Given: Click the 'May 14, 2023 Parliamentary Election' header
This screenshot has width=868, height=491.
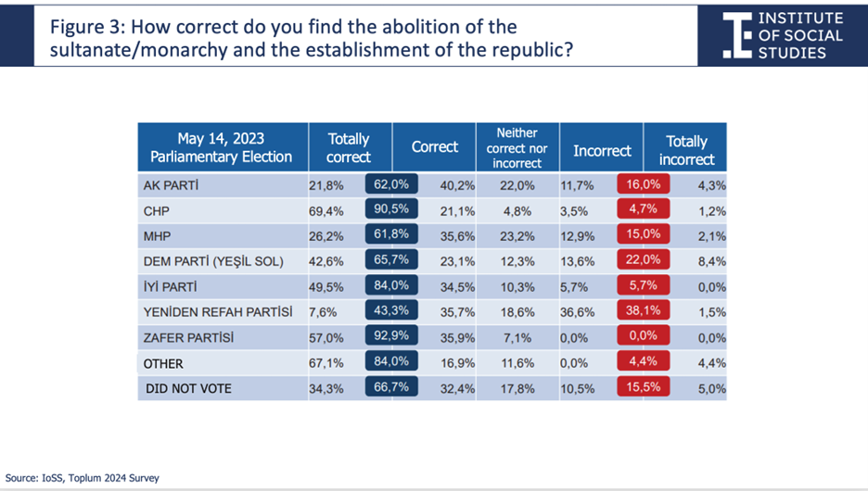Looking at the screenshot, I should [223, 147].
